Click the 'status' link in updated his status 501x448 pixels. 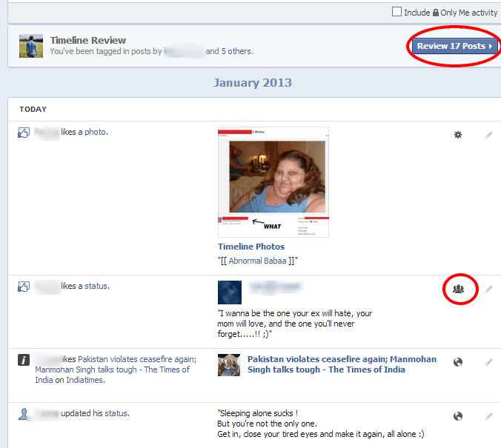(x=116, y=413)
